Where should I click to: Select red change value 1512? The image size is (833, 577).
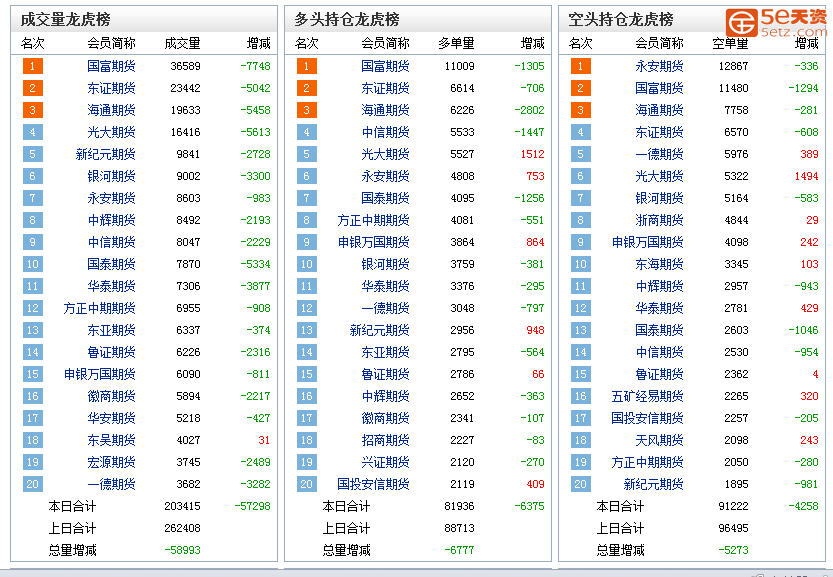[532, 154]
